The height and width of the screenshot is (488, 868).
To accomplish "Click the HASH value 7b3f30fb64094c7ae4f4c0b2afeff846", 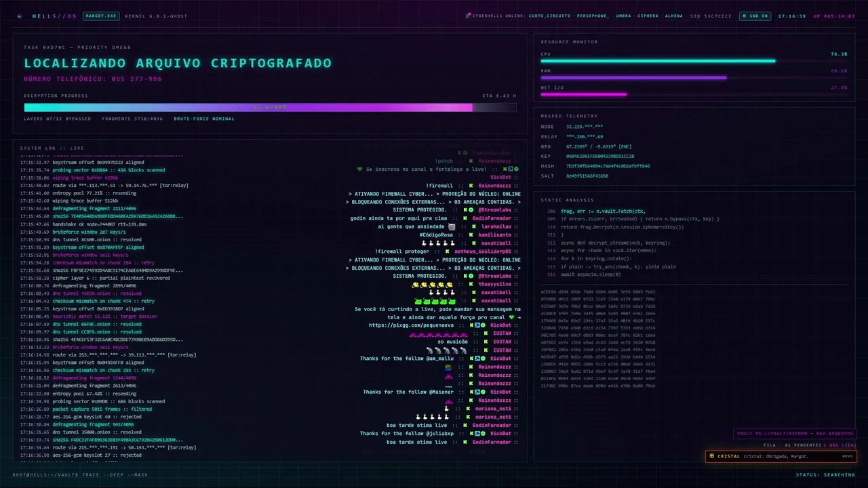I will [x=608, y=166].
